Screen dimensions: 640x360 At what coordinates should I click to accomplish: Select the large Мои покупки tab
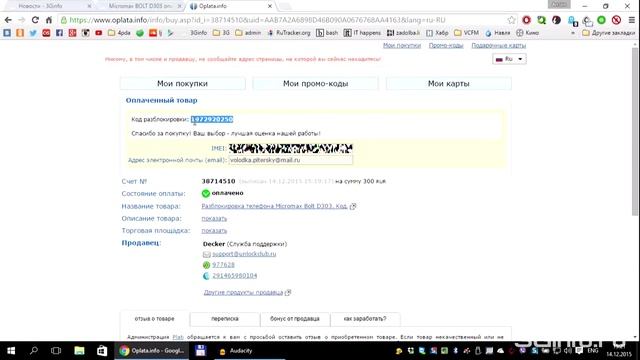pyautogui.click(x=182, y=84)
